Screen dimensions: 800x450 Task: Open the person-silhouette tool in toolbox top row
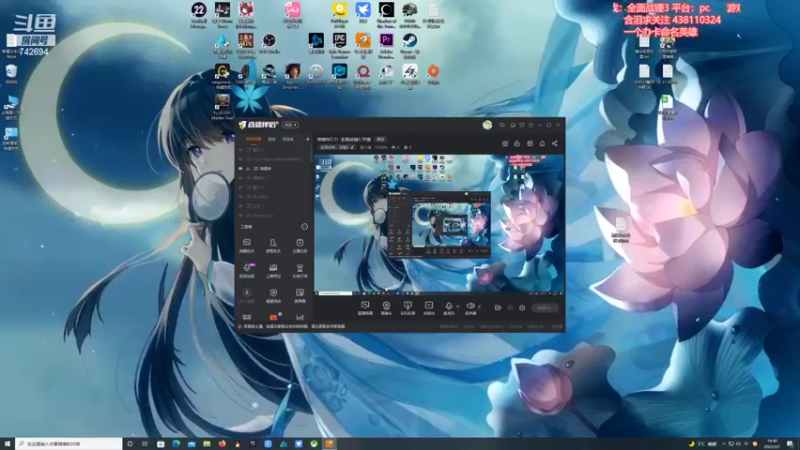click(273, 245)
